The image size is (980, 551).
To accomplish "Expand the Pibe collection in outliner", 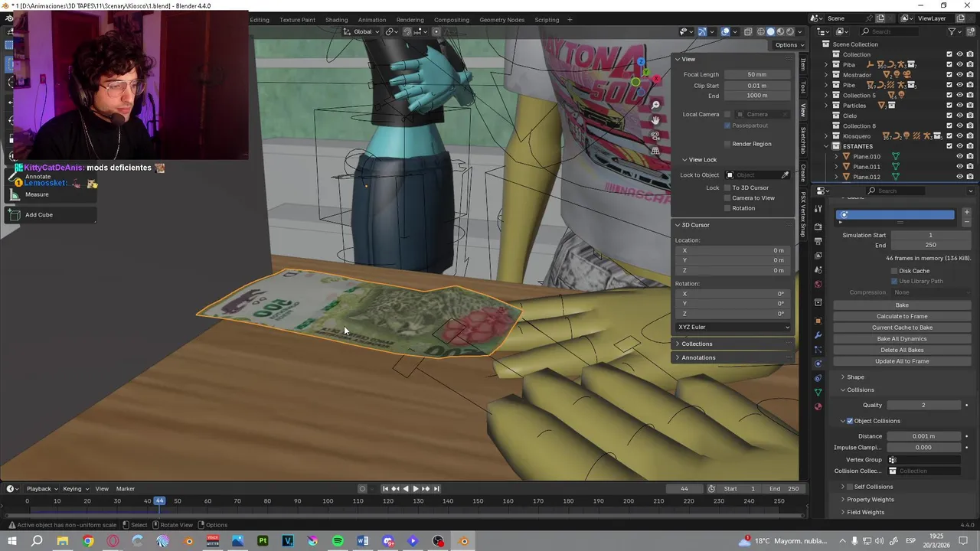I will 826,85.
